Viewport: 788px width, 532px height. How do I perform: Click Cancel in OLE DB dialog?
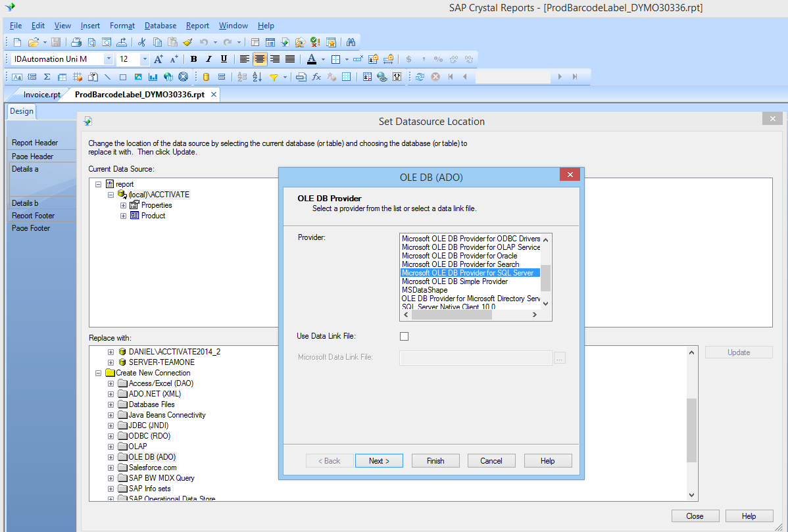click(491, 461)
